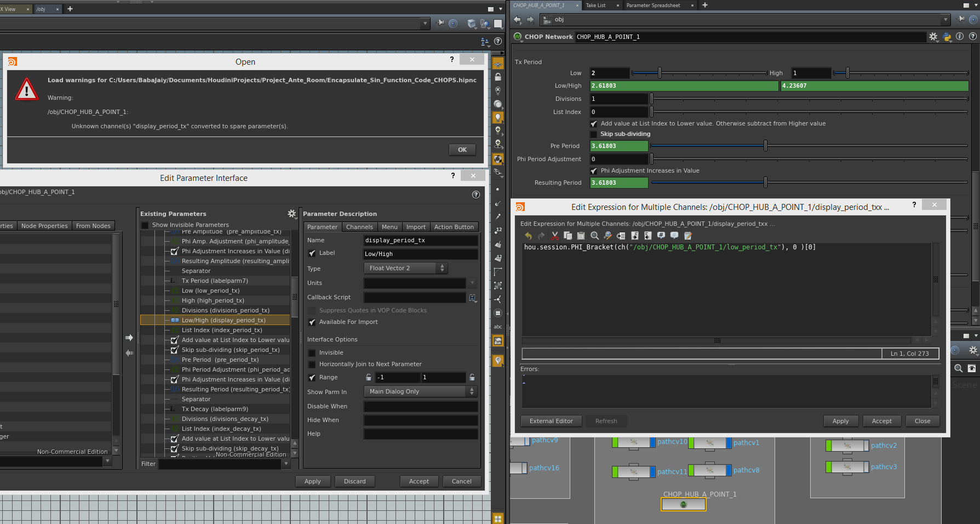The height and width of the screenshot is (524, 980).
Task: Click the help icon in Edit Parameter Interface
Action: [x=476, y=195]
